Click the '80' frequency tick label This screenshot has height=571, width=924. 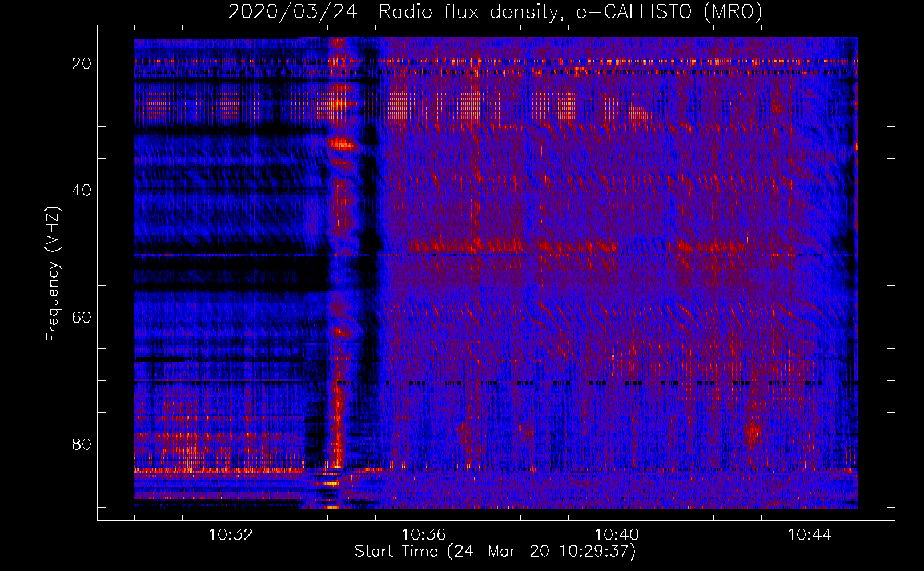pos(82,444)
